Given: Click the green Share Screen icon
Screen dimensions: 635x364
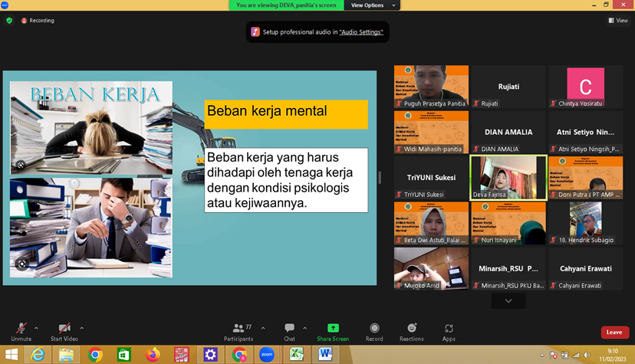Looking at the screenshot, I should click(333, 329).
